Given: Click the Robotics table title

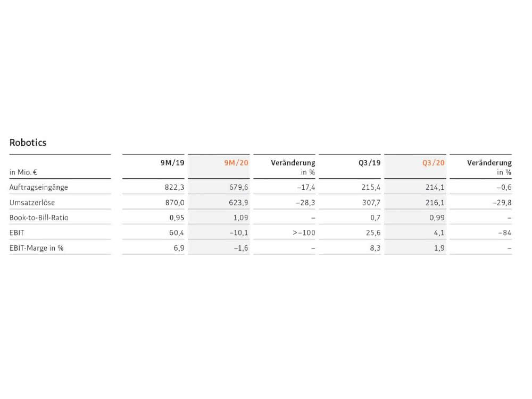Looking at the screenshot, I should point(28,143).
